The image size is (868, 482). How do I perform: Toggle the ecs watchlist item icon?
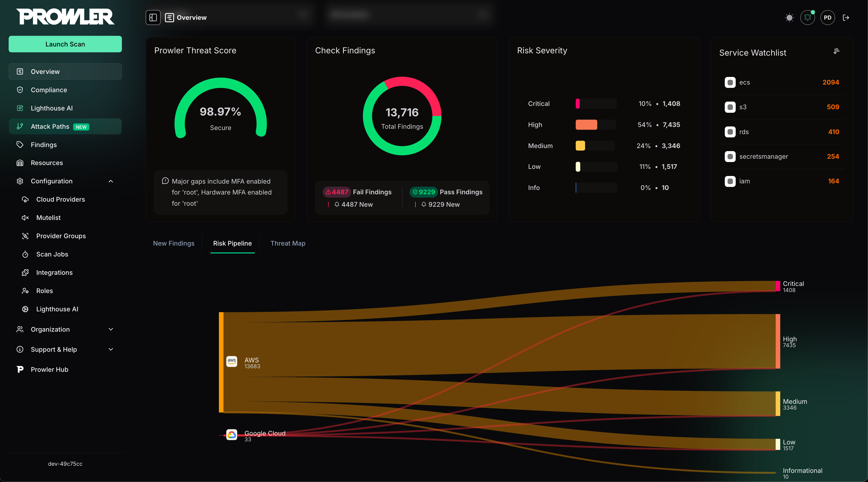pyautogui.click(x=730, y=83)
